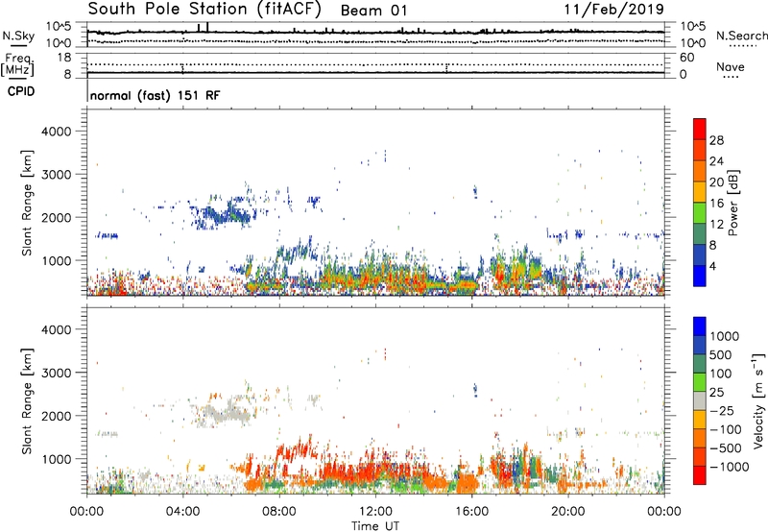Image resolution: width=768 pixels, height=532 pixels.
Task: Pick the bright blue bottom power swatch
Action: point(700,276)
